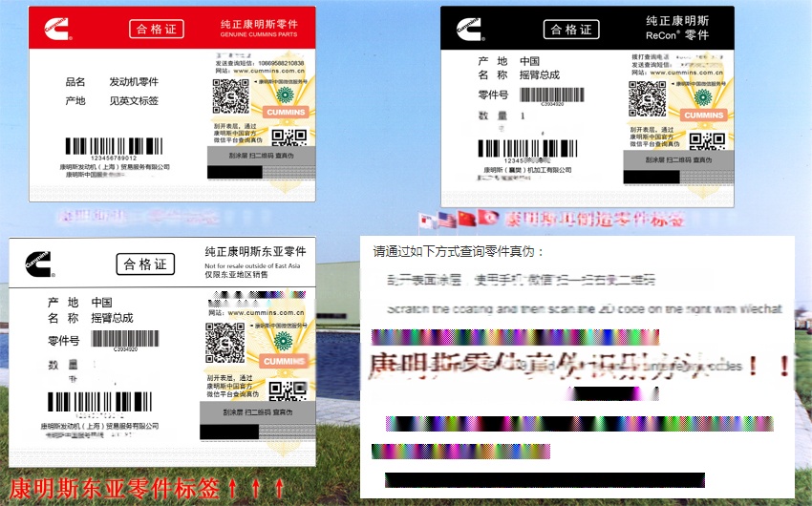
Task: Click the small QR code on the red label
Action: (288, 137)
